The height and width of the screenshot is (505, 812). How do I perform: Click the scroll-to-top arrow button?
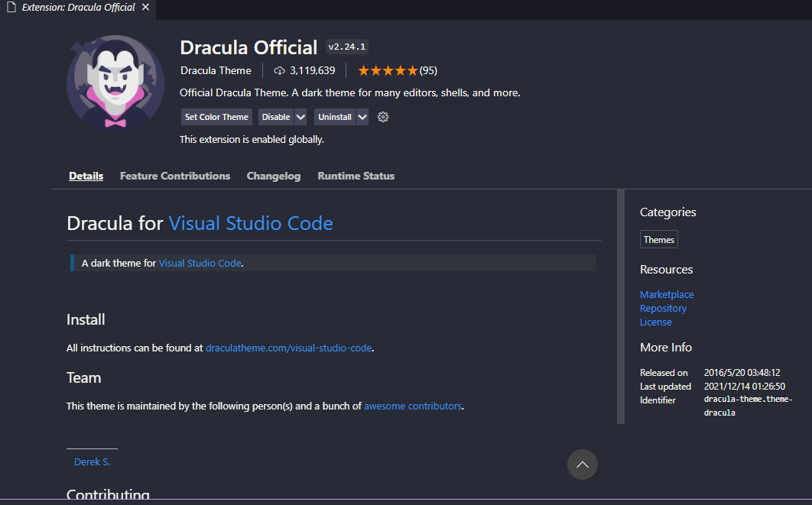click(x=583, y=465)
